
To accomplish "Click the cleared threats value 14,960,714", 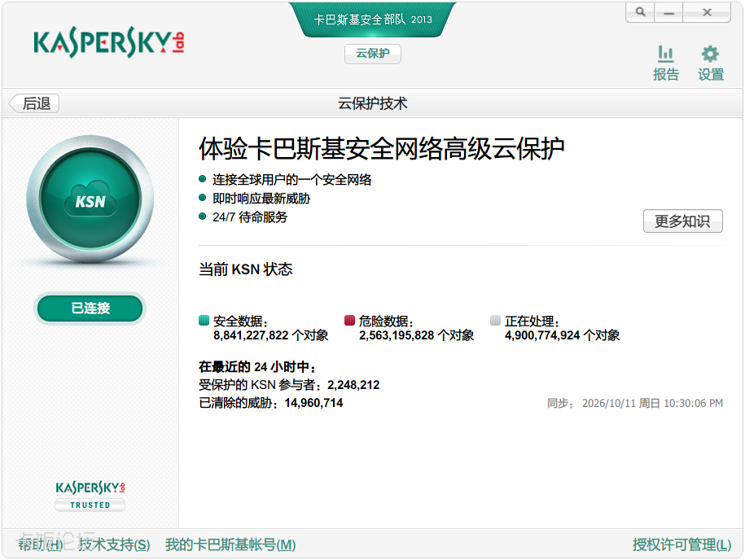I will (313, 403).
